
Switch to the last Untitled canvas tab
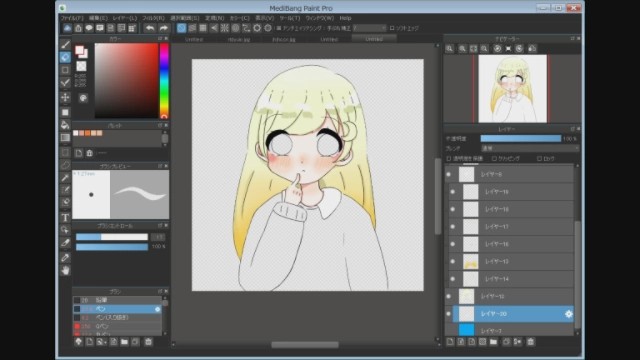coord(374,39)
